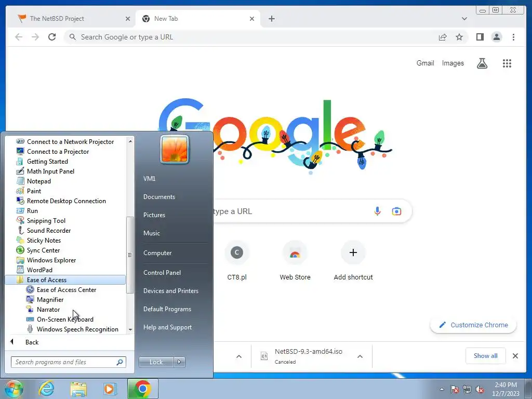Open a new tab with plus button
The height and width of the screenshot is (399, 532).
[x=271, y=19]
